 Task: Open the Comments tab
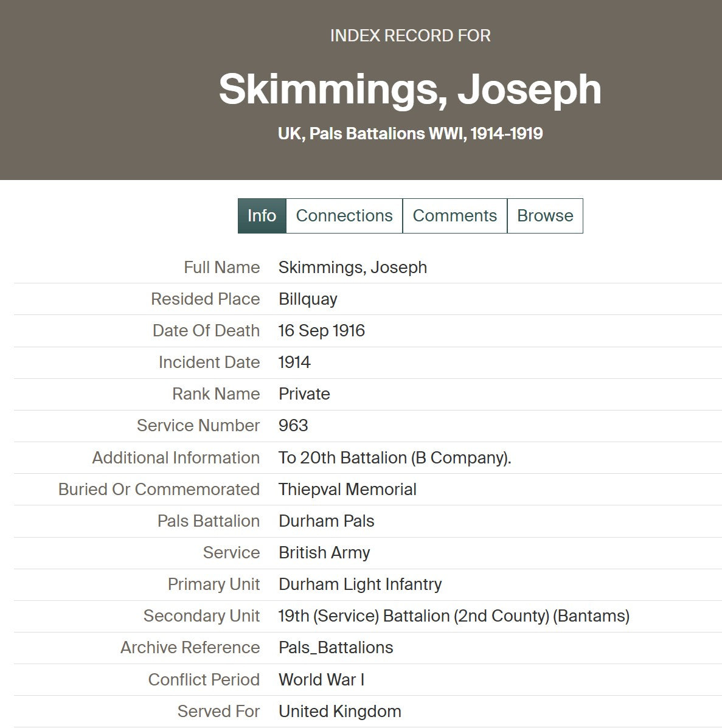pos(454,216)
